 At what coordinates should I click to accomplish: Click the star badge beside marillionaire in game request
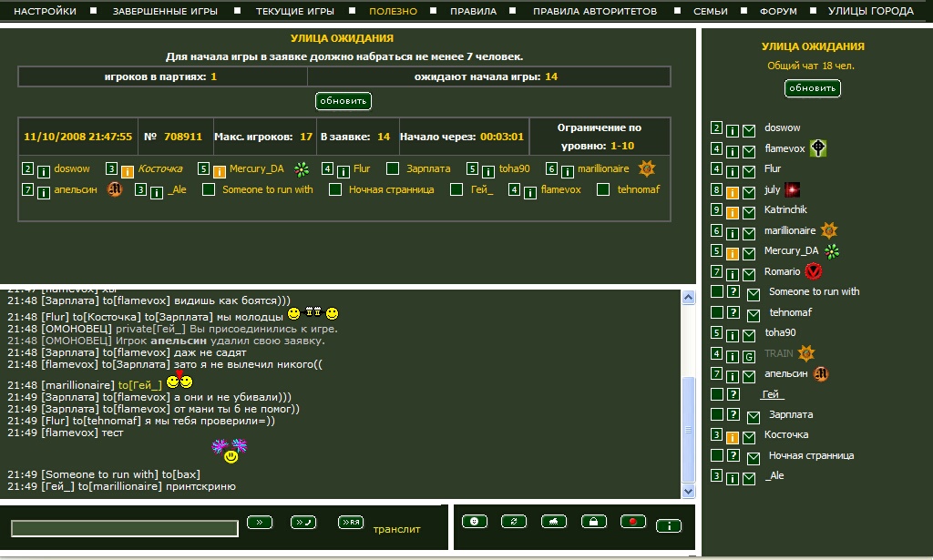647,168
